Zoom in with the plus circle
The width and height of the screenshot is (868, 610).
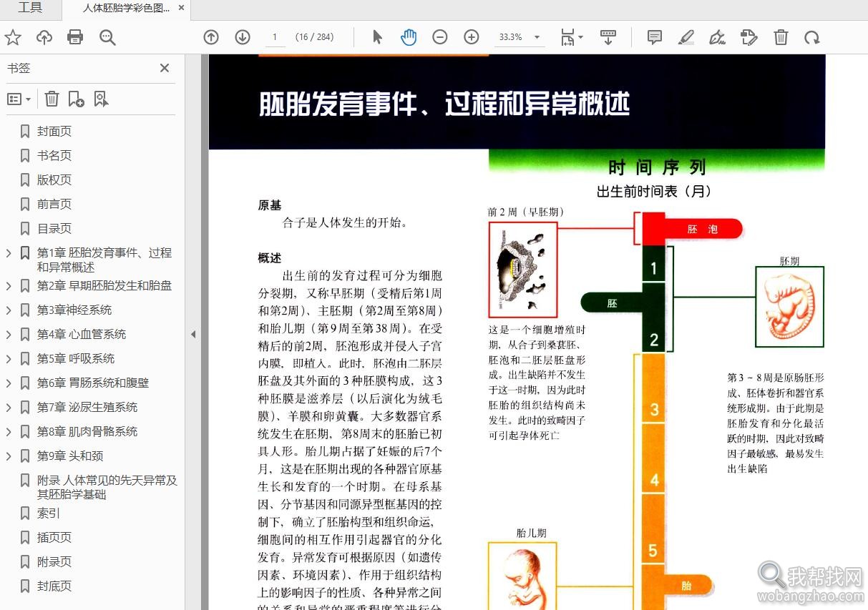coord(472,37)
